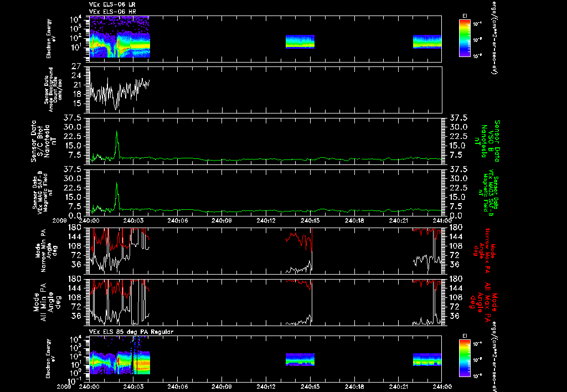This screenshot has width=567, height=392.
Task: Click the red 'Mode All Max PA Angle' label
Action: pos(484,302)
